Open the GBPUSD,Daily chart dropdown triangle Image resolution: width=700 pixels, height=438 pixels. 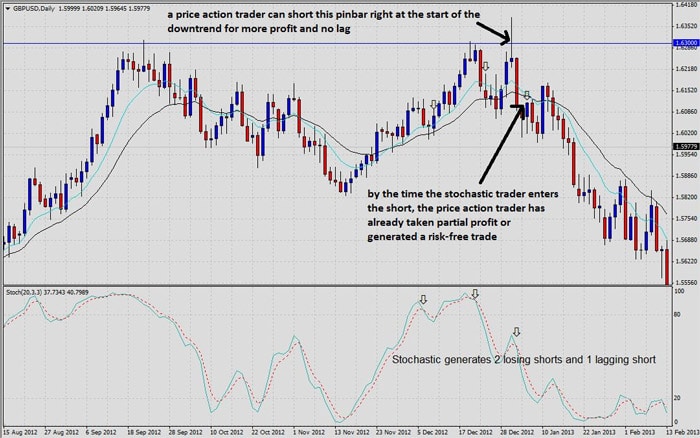click(x=7, y=8)
